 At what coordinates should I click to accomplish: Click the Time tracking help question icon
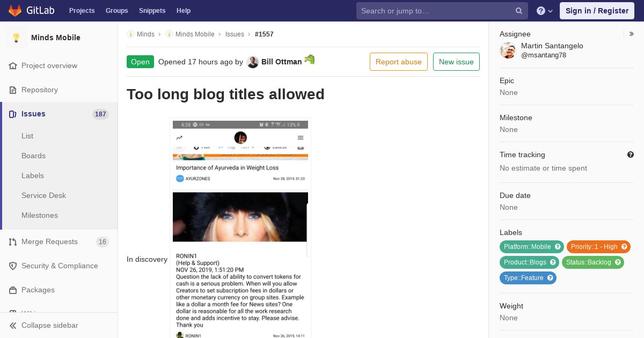(x=631, y=155)
